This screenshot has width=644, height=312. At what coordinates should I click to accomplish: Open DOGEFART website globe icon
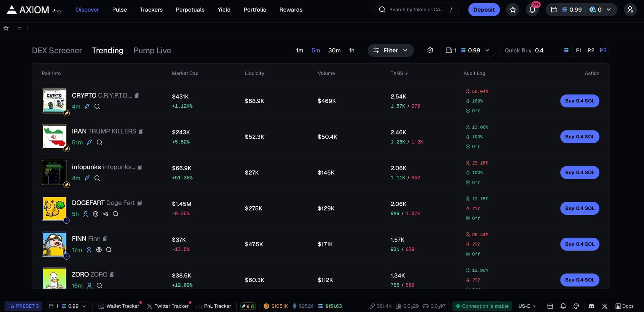coord(96,214)
